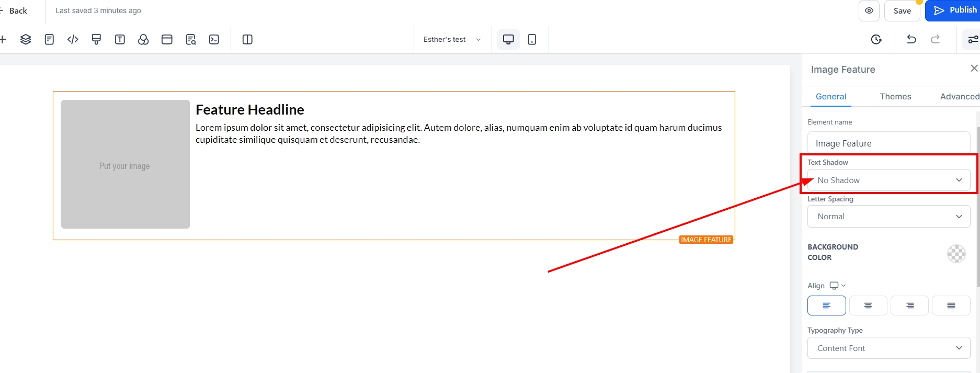Switch to the Themes tab
Viewport: 980px width, 373px height.
[x=895, y=96]
